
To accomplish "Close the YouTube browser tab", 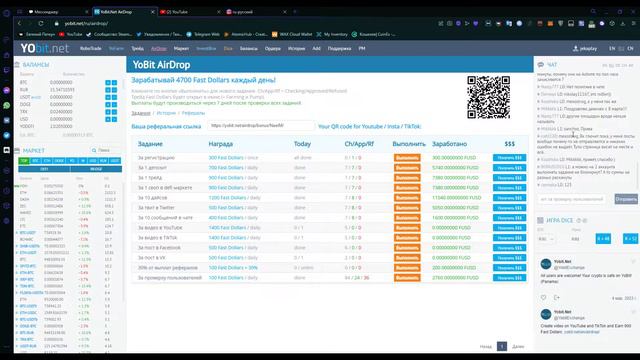I will click(x=218, y=12).
